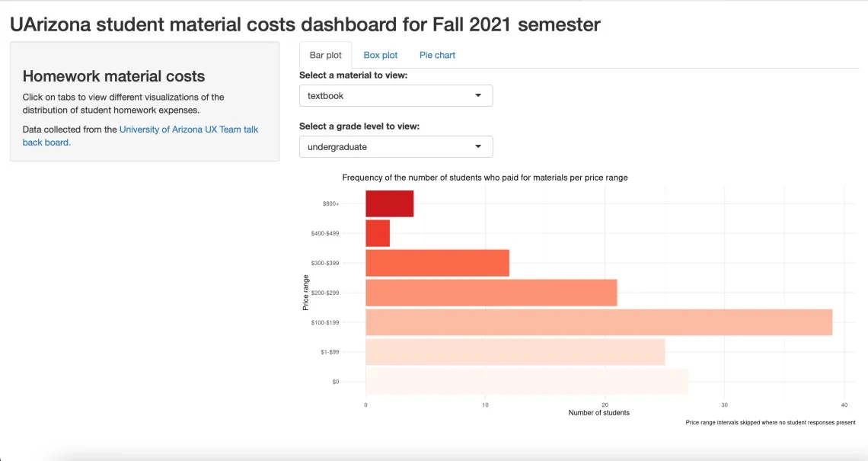Click the $400-$499 bar
This screenshot has height=461, width=868.
pos(377,233)
